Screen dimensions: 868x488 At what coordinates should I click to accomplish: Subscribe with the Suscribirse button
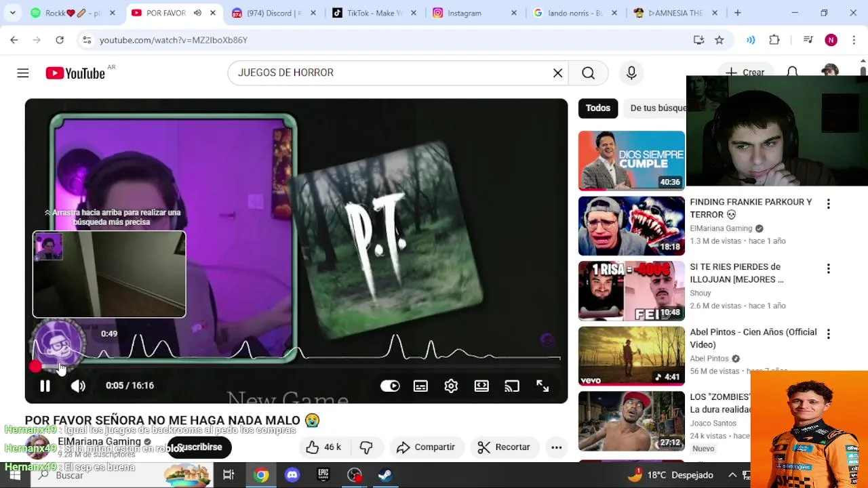(x=199, y=447)
